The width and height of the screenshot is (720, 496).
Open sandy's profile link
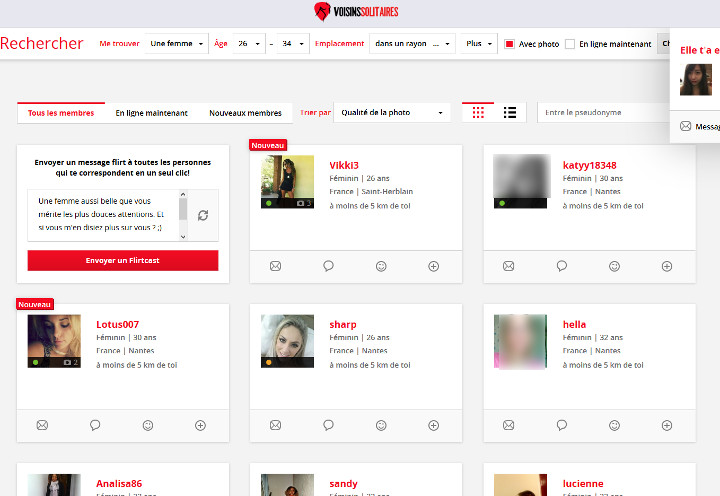click(343, 483)
